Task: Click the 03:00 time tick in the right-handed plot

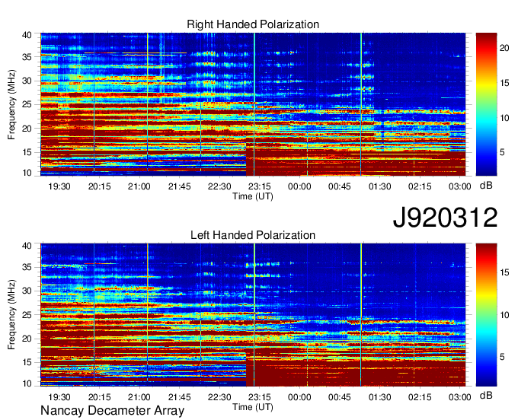Action: click(460, 186)
